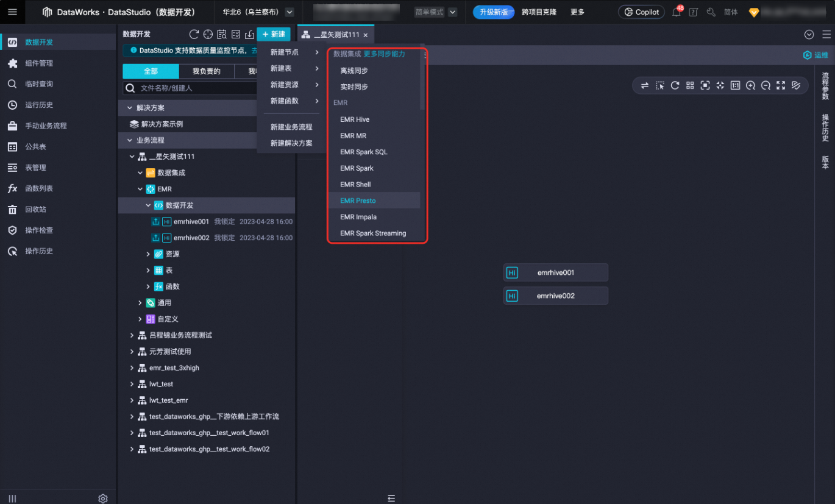This screenshot has height=504, width=835.
Task: Open the wrench tools icon in top bar
Action: (x=711, y=12)
